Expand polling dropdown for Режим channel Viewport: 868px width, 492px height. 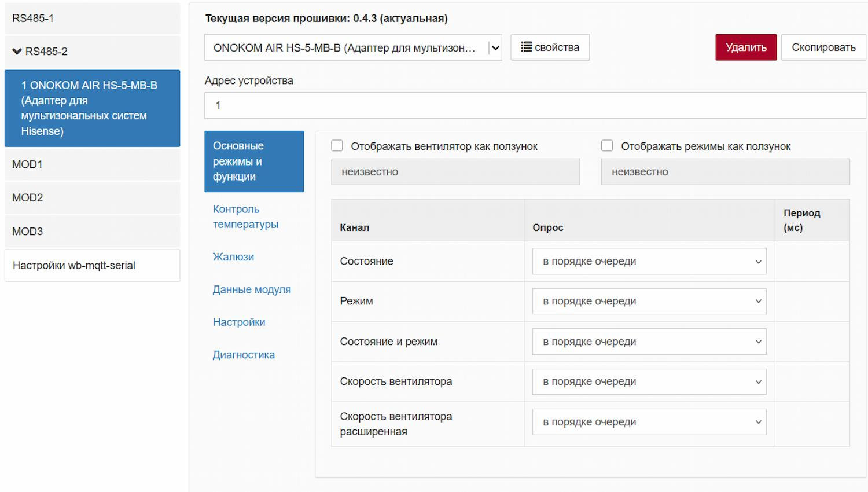point(649,301)
